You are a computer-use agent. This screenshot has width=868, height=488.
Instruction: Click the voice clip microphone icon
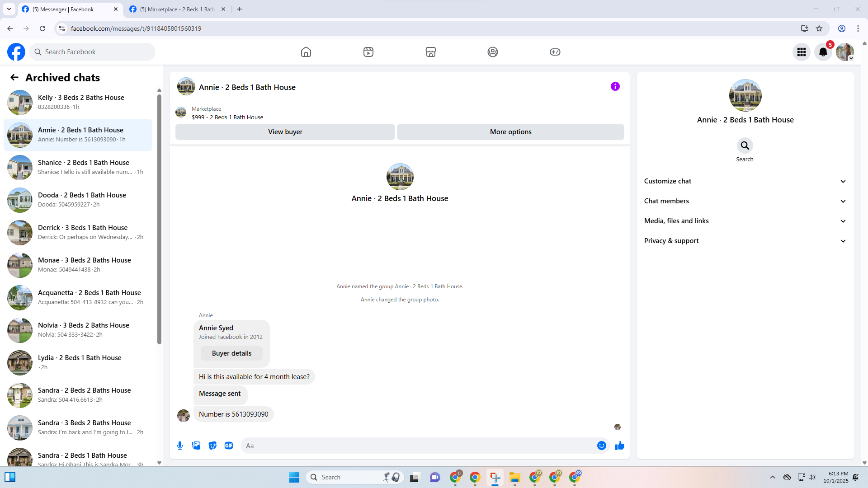[180, 446]
